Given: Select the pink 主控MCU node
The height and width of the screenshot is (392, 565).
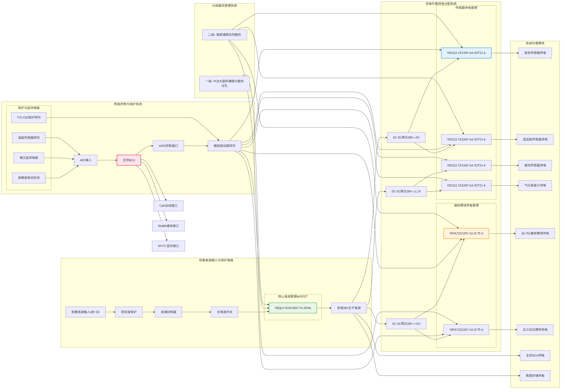Looking at the screenshot, I should click(x=129, y=160).
